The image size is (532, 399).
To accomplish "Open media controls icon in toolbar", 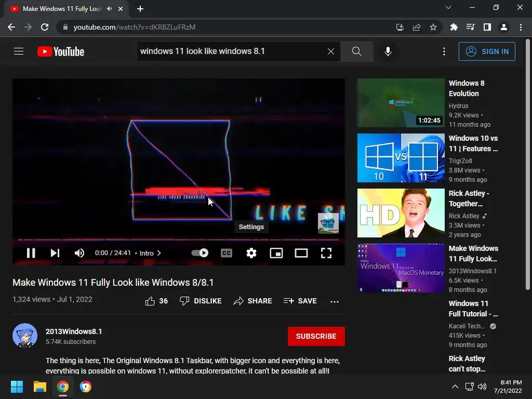I will (x=470, y=27).
